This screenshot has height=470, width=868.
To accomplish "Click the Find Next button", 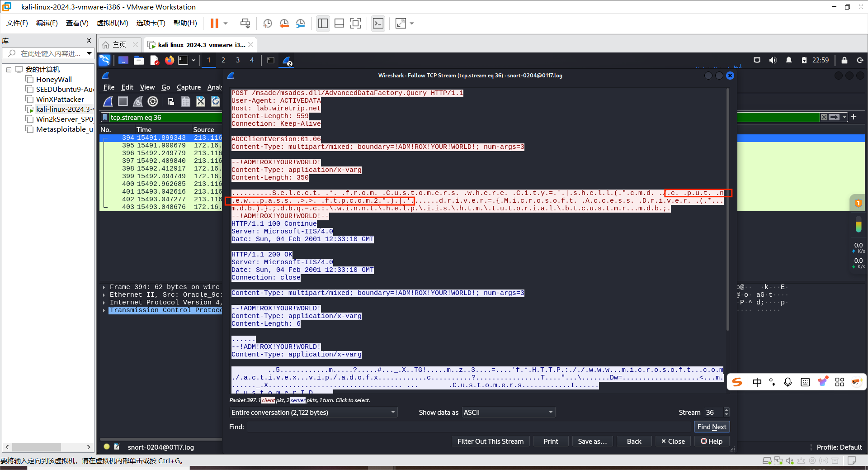I will pos(712,427).
